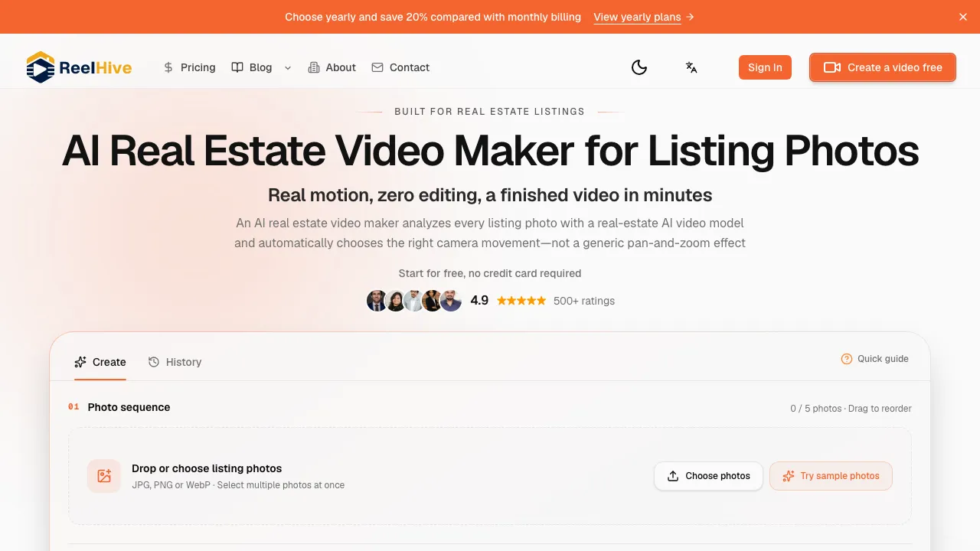Click the Photo sequence heading
The image size is (980, 551).
click(x=129, y=407)
